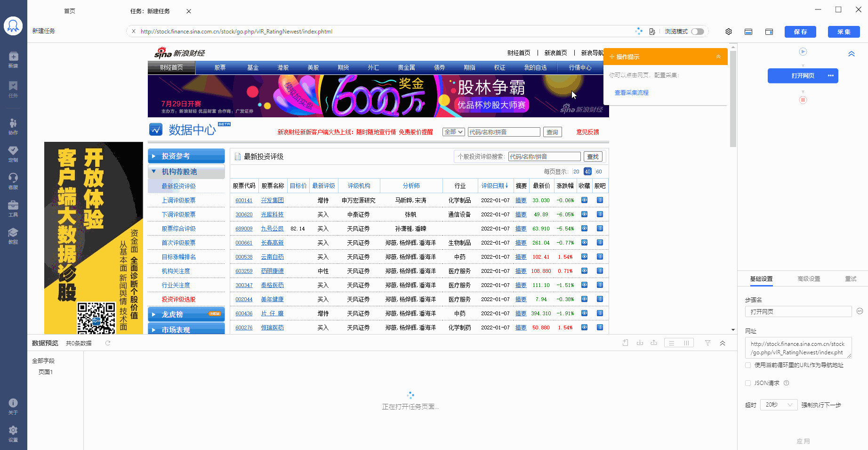Screen dimensions: 868x450
Task: Select 60 items per page
Action: pos(599,172)
